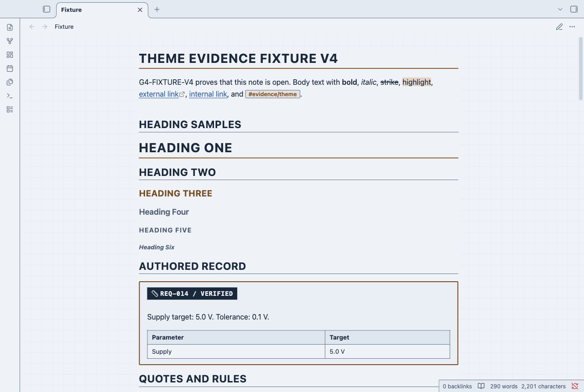Open the command palette ribbon icon
This screenshot has width=584, height=392.
[10, 96]
